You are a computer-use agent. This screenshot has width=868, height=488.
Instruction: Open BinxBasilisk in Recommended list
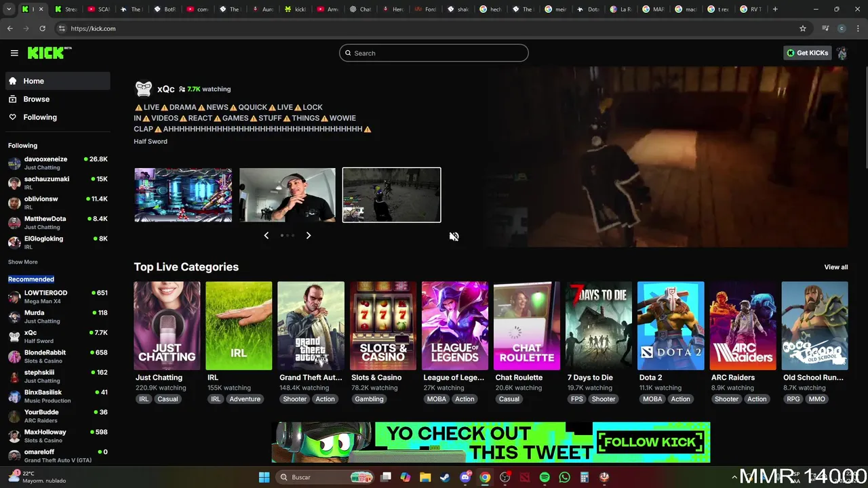[58, 396]
